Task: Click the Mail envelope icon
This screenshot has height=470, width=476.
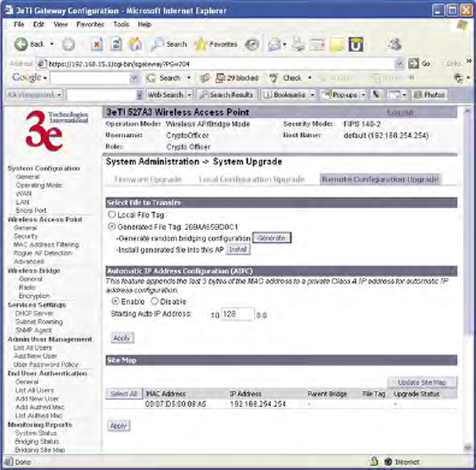Action: (274, 45)
